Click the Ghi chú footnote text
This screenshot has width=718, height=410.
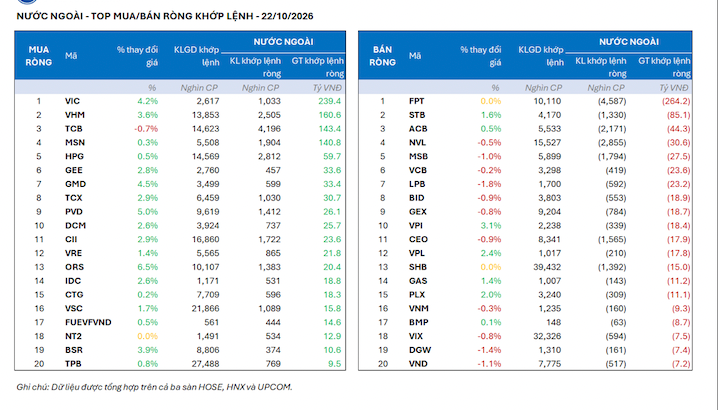point(154,387)
